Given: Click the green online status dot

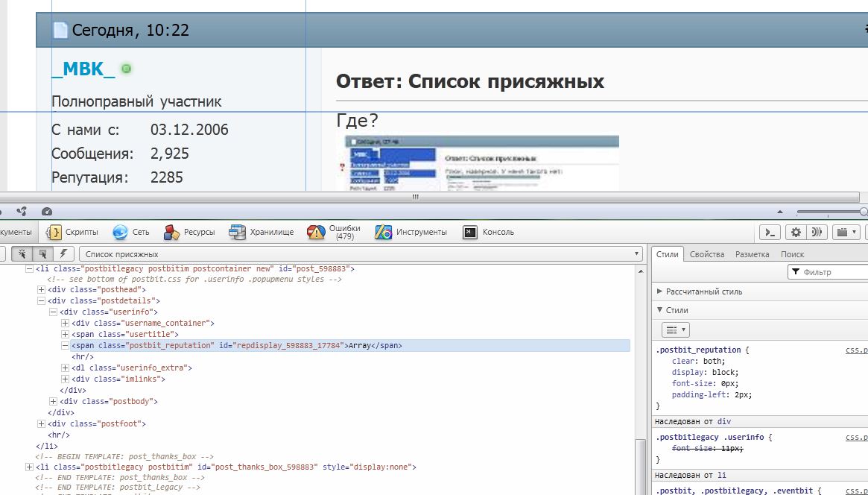Looking at the screenshot, I should (126, 69).
